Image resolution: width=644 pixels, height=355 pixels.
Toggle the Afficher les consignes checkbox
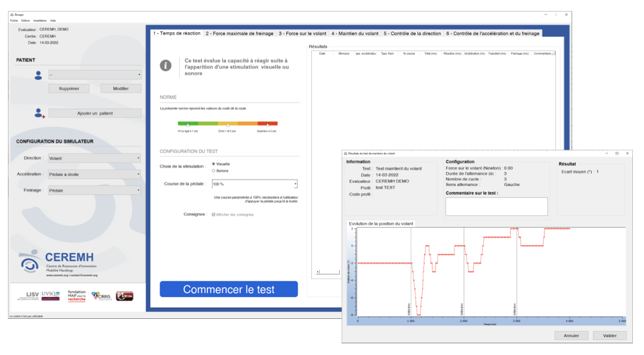pos(214,214)
